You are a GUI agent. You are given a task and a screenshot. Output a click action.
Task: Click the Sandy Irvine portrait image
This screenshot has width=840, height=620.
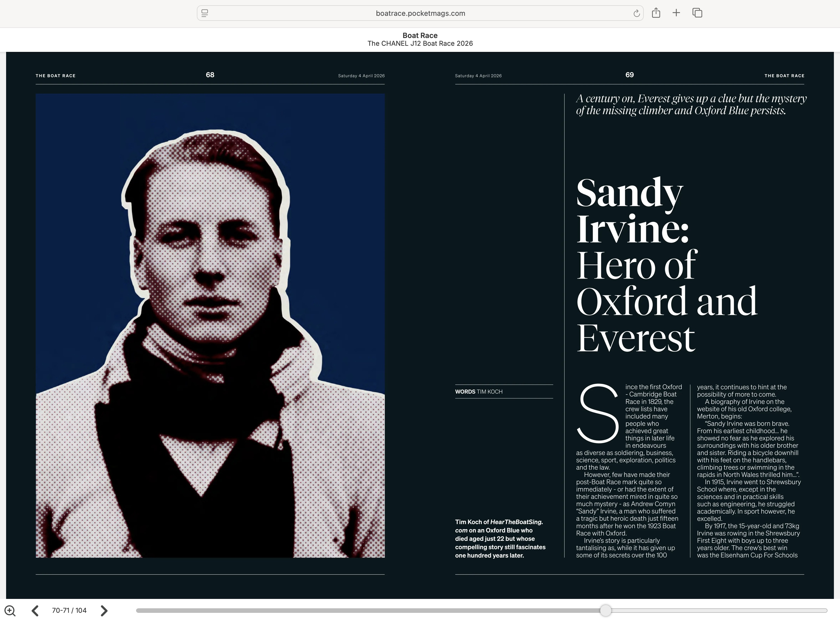(210, 325)
